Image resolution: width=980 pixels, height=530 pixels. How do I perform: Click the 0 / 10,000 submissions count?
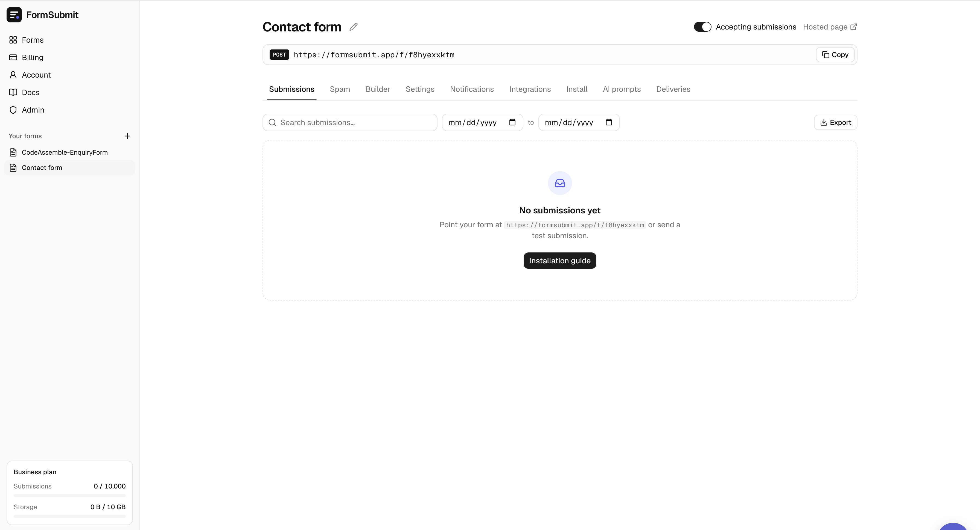(110, 486)
